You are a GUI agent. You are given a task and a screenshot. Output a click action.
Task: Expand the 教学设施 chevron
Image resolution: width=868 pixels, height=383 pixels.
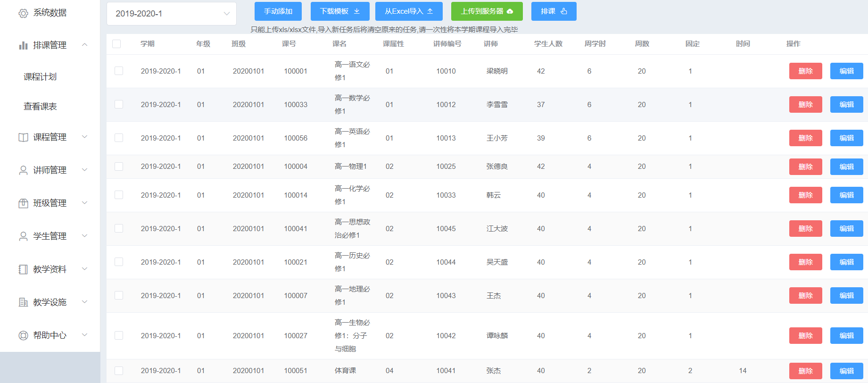point(85,302)
